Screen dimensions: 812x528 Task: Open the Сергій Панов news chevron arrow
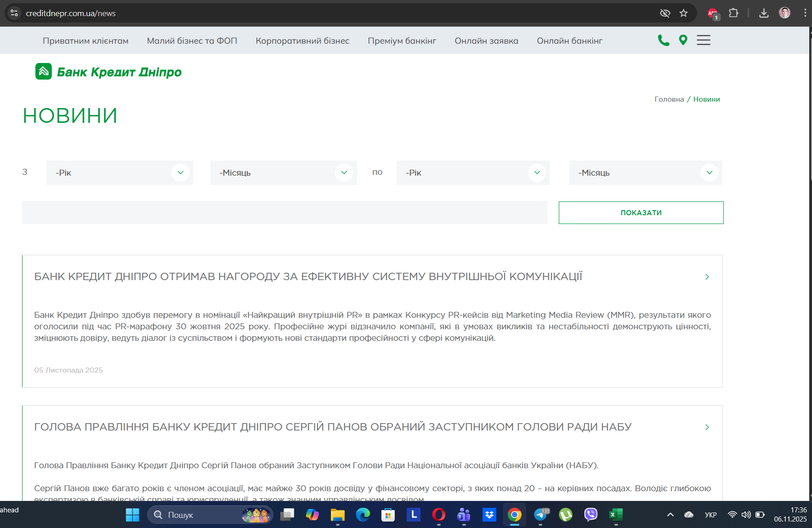point(707,427)
